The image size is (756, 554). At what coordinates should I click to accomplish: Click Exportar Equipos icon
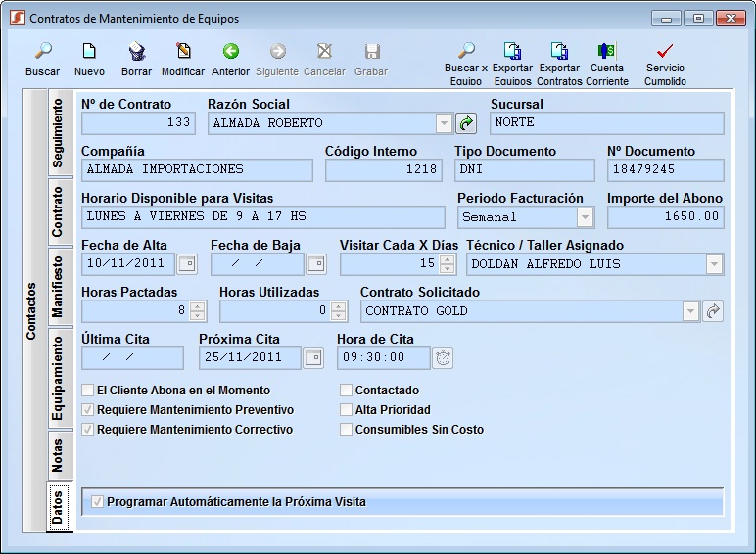pos(512,52)
